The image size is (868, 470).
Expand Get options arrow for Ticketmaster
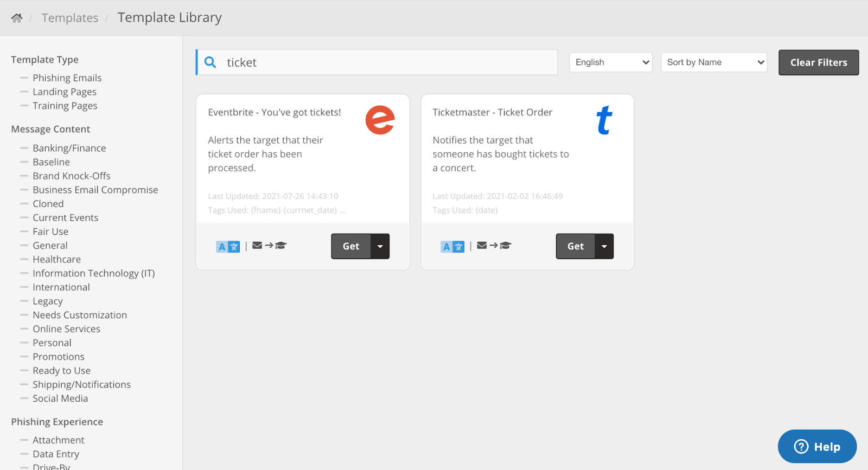604,246
